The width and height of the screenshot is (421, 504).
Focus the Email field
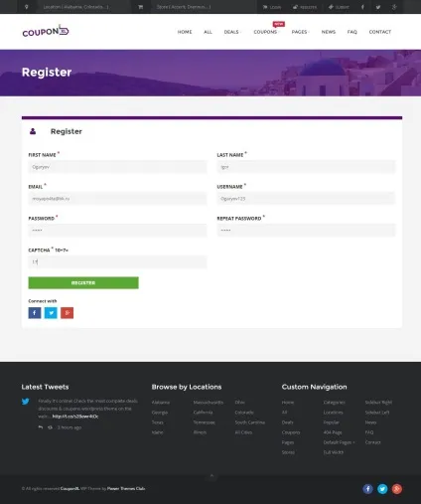tap(117, 199)
